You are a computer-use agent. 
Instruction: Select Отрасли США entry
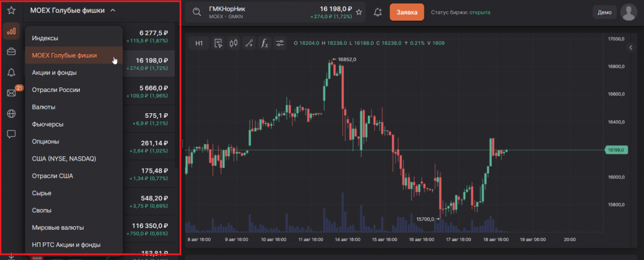[74, 176]
